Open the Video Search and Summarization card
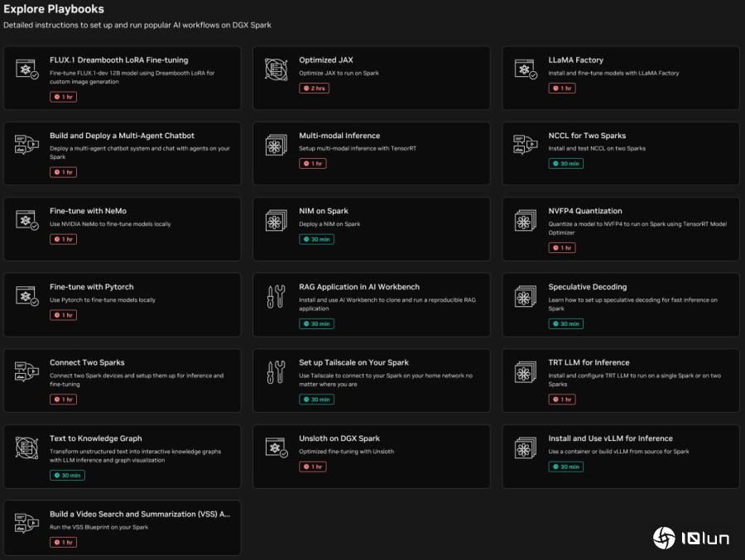 [140, 514]
